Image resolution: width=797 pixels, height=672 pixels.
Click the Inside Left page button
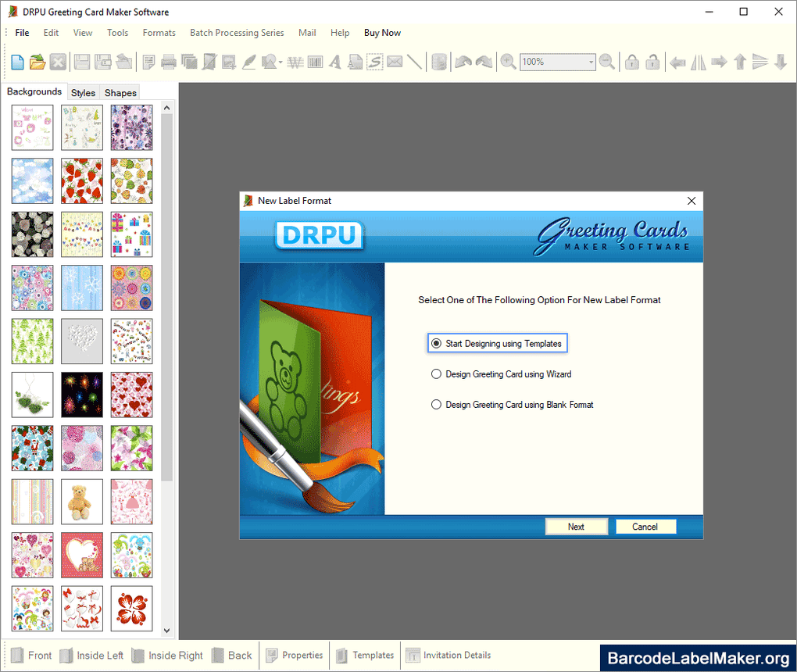91,656
